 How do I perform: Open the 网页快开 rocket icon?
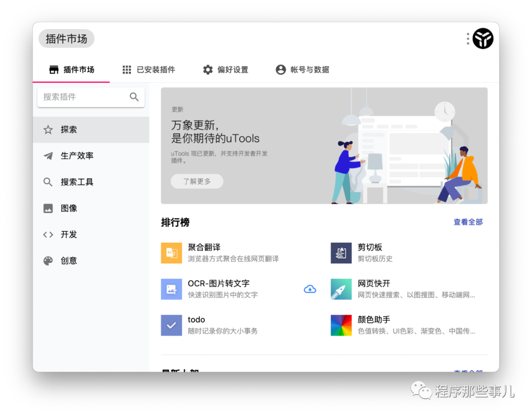pos(341,289)
